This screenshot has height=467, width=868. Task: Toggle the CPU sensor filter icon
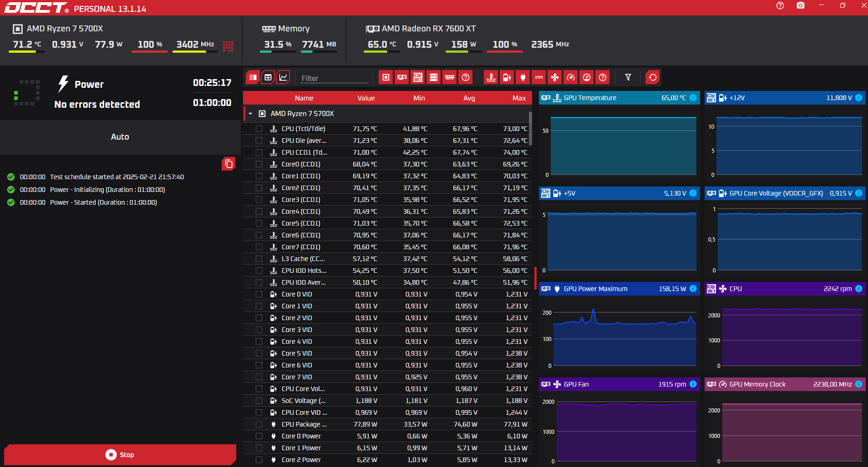click(386, 77)
